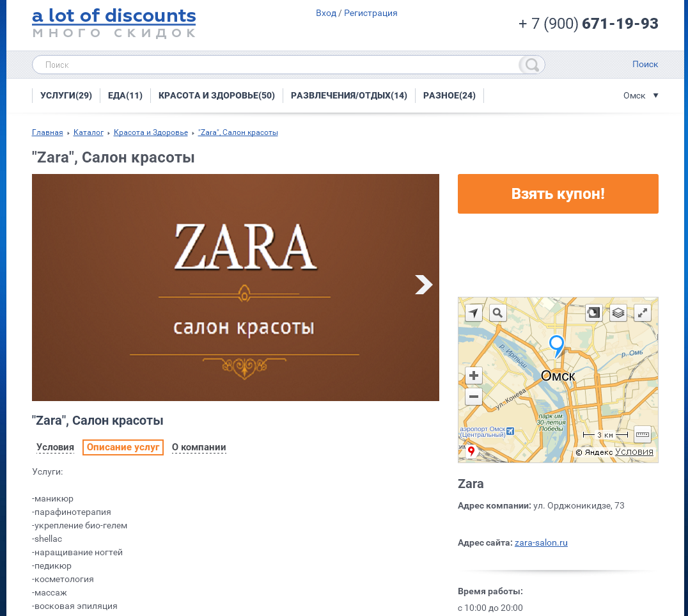688x616 pixels.
Task: Click the -массаж service line
Action: (50, 593)
